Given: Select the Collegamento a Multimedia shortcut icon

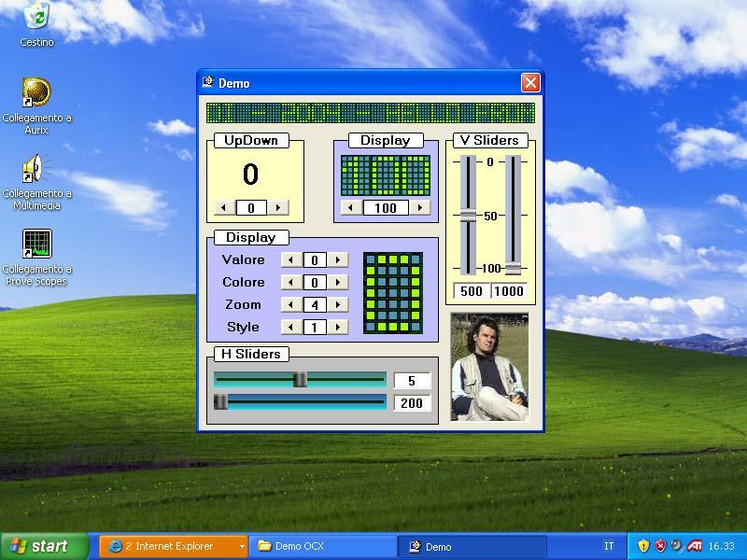Looking at the screenshot, I should pyautogui.click(x=36, y=169).
